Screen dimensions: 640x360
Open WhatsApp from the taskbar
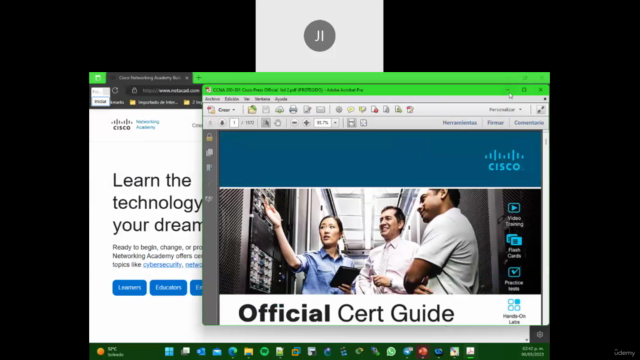point(391,351)
